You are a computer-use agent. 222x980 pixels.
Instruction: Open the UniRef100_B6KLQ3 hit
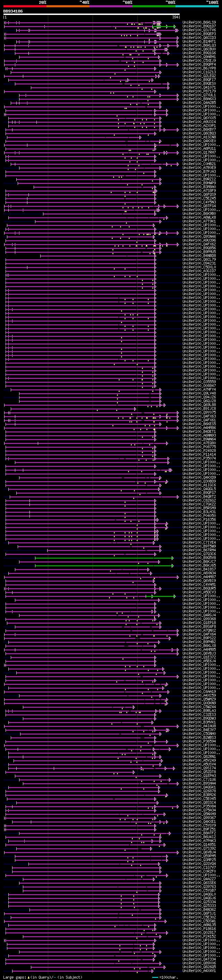pyautogui.click(x=199, y=45)
